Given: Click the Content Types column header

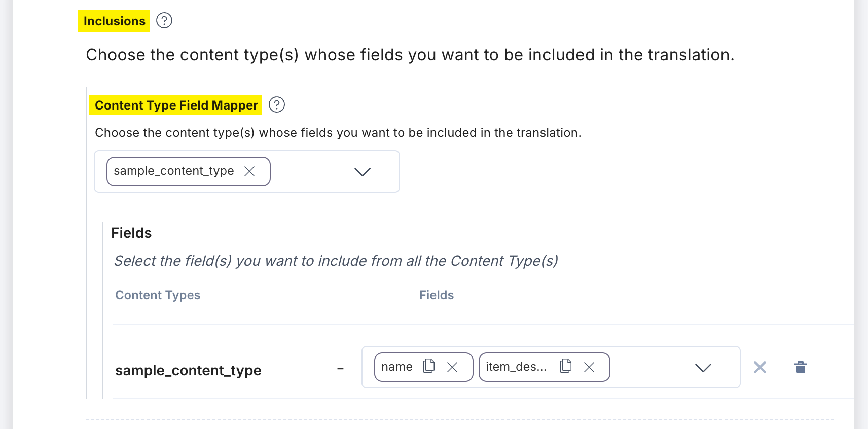Looking at the screenshot, I should [158, 295].
